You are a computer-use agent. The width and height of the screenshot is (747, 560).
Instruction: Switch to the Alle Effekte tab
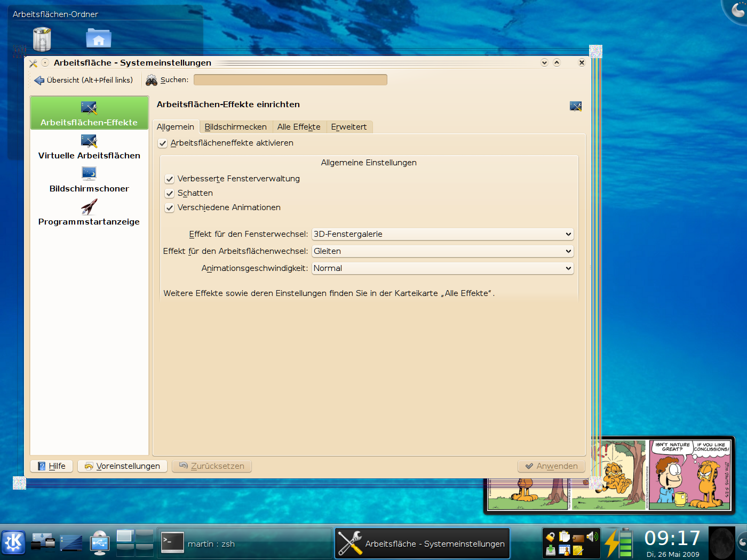click(x=299, y=127)
